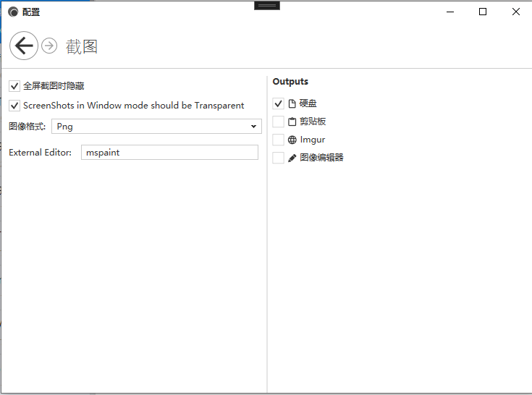This screenshot has height=395, width=532.
Task: Click the 图像编辑器 label text
Action: coord(321,158)
